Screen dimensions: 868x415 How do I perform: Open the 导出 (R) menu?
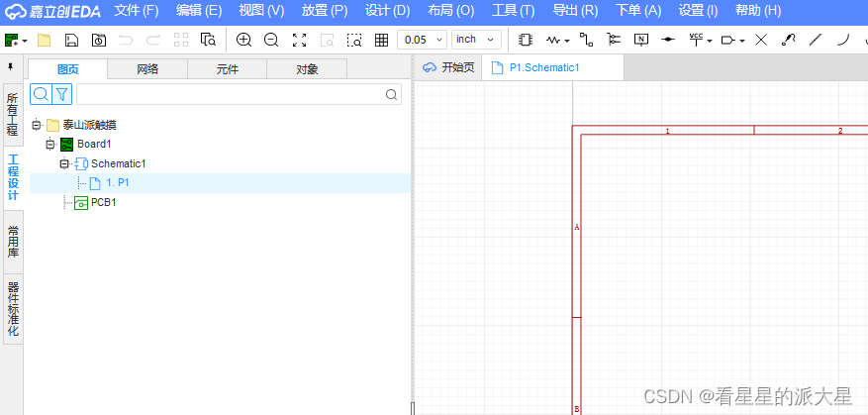pos(575,11)
